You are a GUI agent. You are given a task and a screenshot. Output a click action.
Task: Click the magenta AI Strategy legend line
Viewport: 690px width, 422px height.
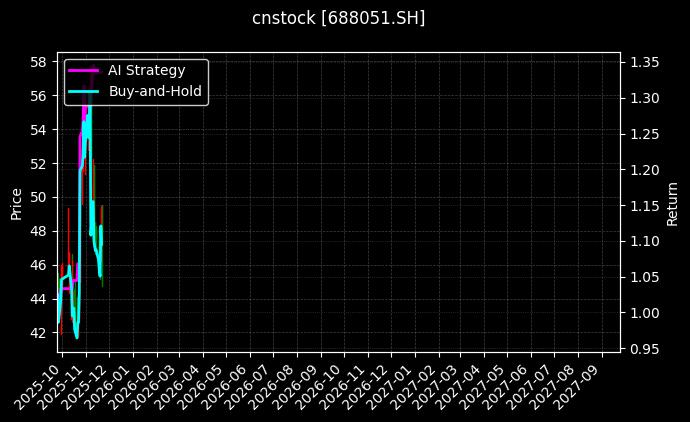point(84,70)
